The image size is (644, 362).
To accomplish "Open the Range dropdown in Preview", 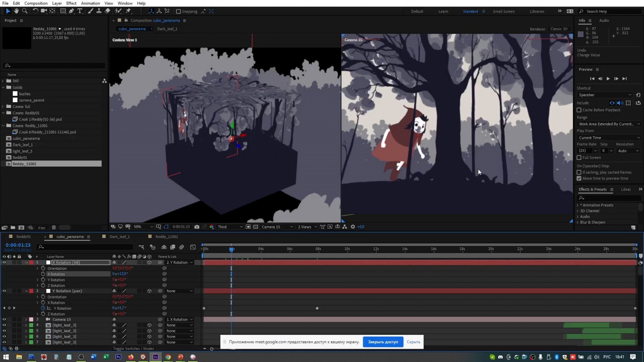I will tap(609, 124).
